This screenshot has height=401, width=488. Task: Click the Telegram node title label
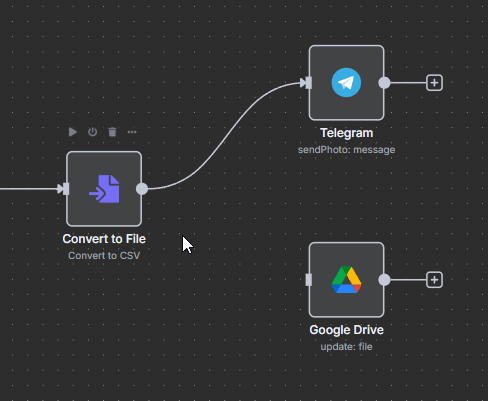347,133
